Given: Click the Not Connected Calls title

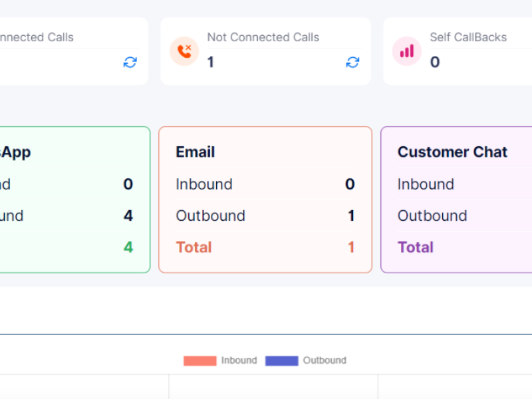Looking at the screenshot, I should 263,37.
